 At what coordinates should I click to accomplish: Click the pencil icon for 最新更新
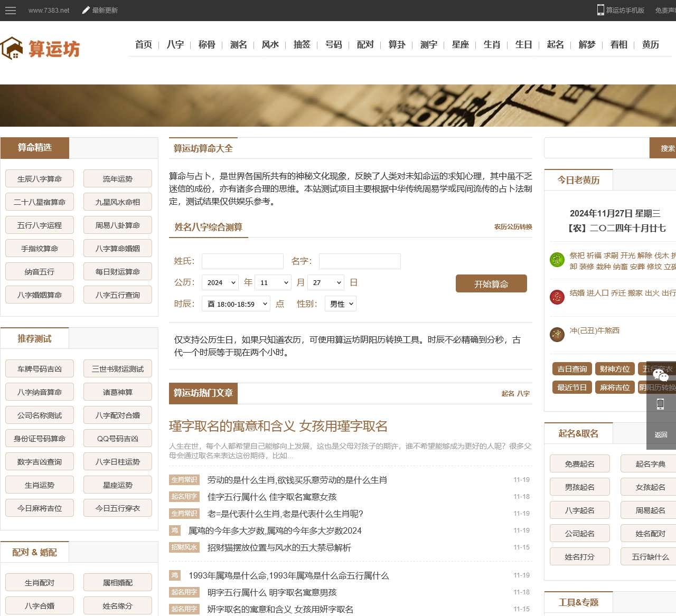click(86, 10)
